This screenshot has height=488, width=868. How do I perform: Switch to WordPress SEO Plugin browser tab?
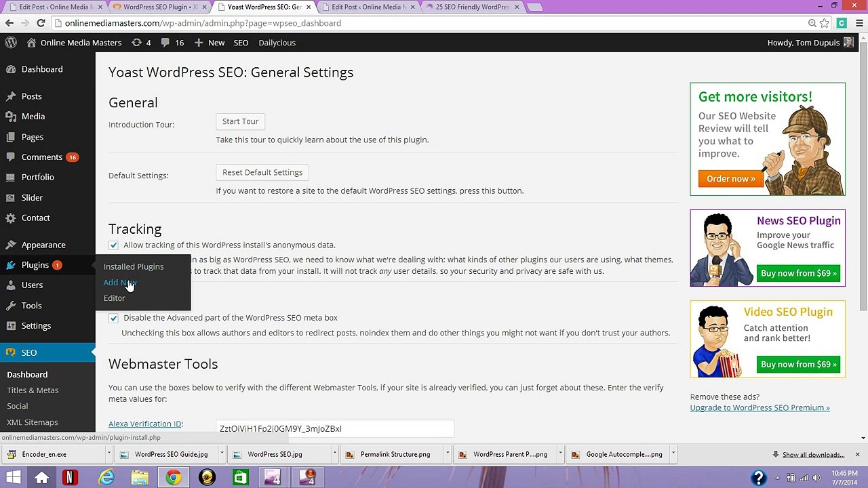tap(160, 7)
